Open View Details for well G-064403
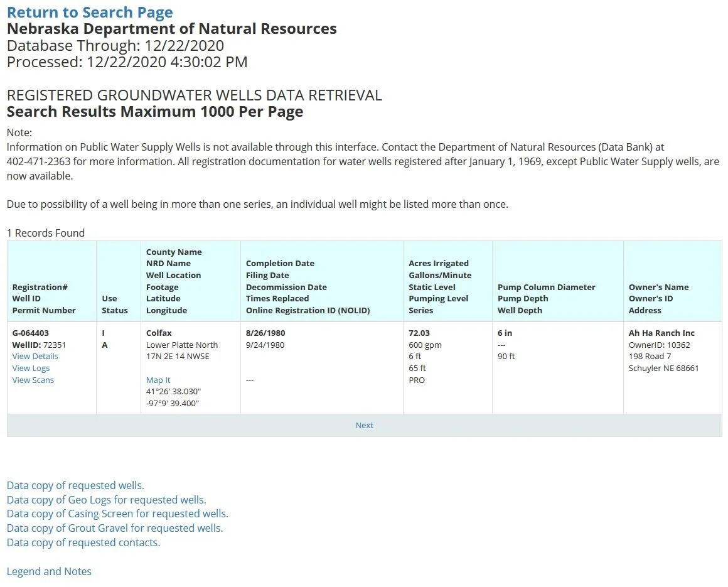This screenshot has height=587, width=728. pyautogui.click(x=35, y=356)
